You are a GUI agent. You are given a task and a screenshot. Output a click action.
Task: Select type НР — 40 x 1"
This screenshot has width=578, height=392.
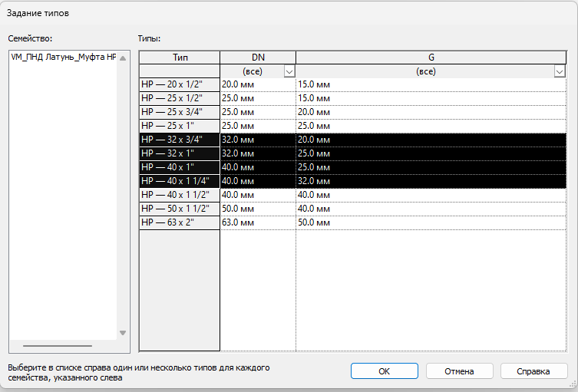[180, 167]
